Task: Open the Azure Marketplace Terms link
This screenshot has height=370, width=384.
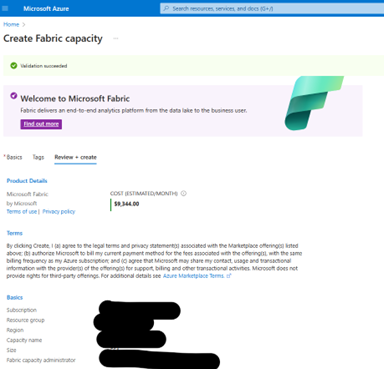Action: [x=194, y=276]
